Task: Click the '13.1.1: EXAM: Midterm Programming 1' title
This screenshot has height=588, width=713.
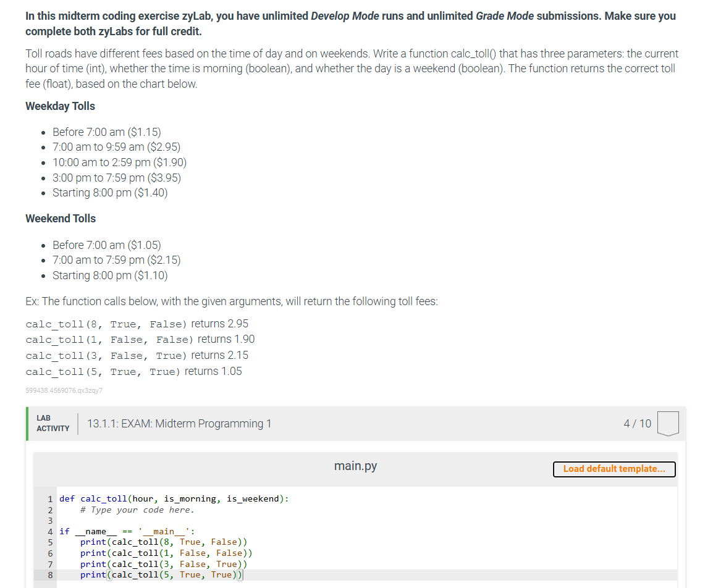Action: click(179, 424)
